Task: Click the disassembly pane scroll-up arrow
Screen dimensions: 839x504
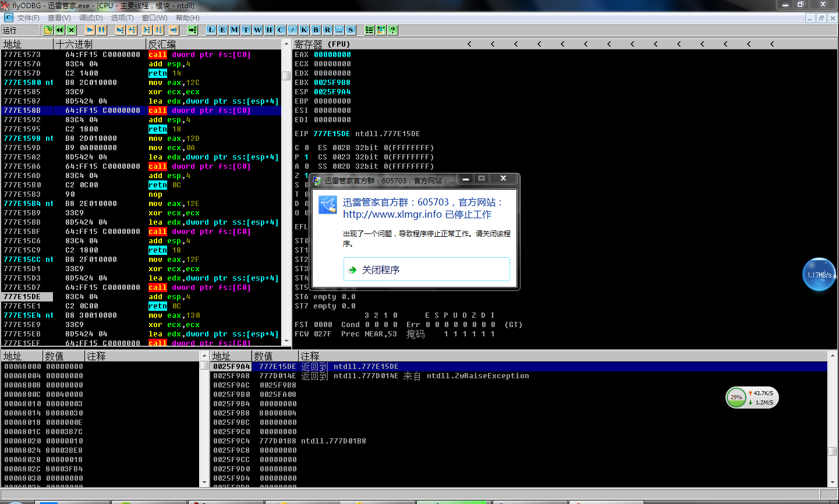Action: pos(286,44)
